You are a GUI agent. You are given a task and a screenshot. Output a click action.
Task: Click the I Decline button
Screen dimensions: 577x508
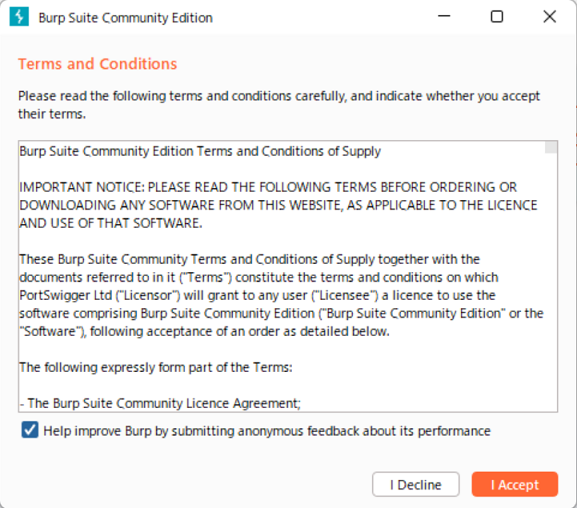click(x=415, y=484)
